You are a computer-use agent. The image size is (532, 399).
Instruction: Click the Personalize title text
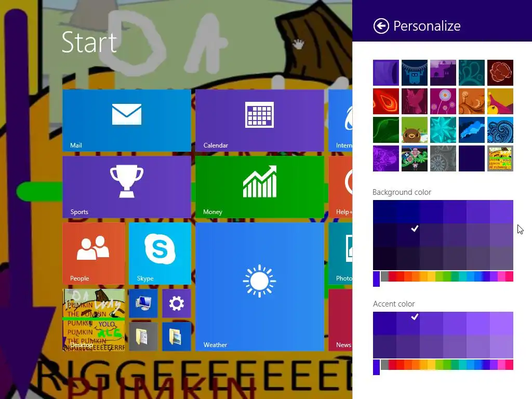pyautogui.click(x=427, y=26)
